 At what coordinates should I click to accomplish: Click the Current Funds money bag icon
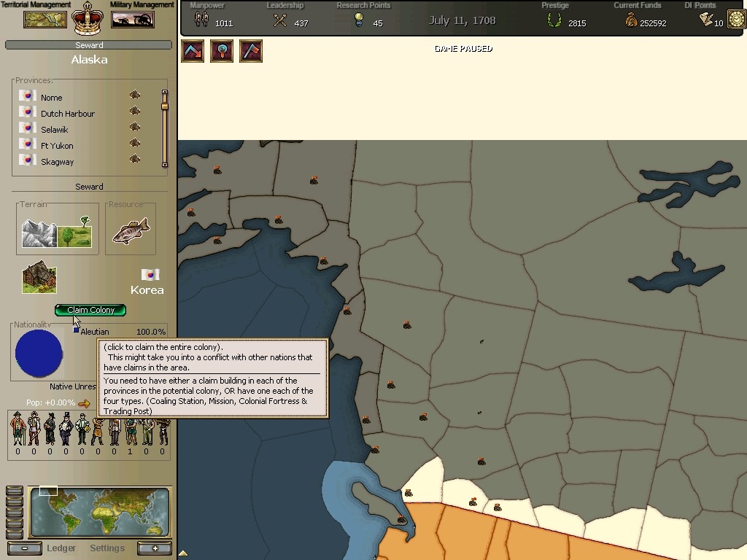[631, 20]
